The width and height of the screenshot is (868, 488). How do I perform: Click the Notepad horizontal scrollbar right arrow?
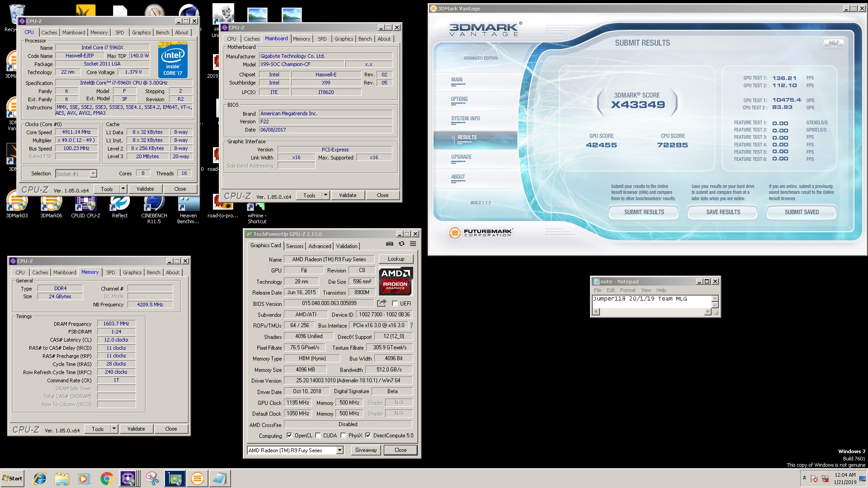point(708,312)
